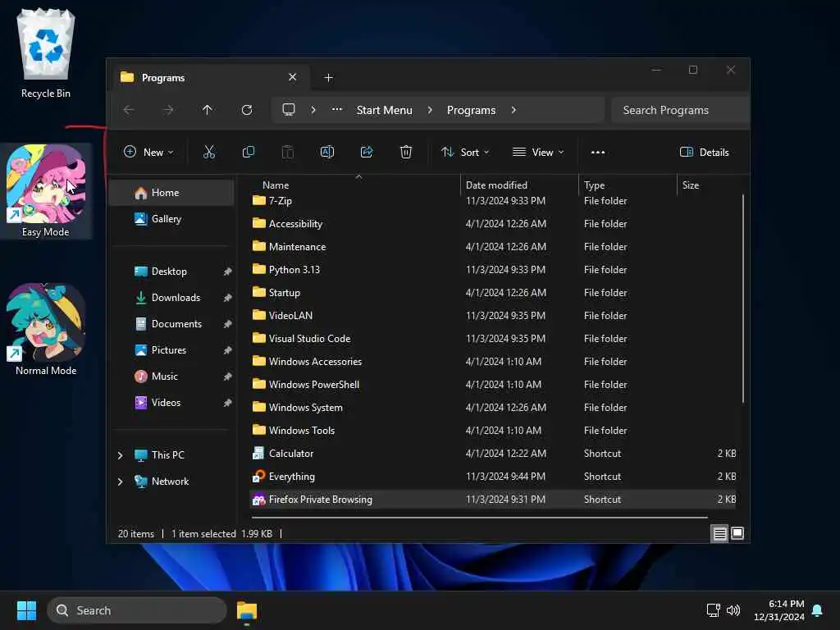Viewport: 840px width, 630px height.
Task: Click the PC monitor icon in address bar
Action: point(289,110)
